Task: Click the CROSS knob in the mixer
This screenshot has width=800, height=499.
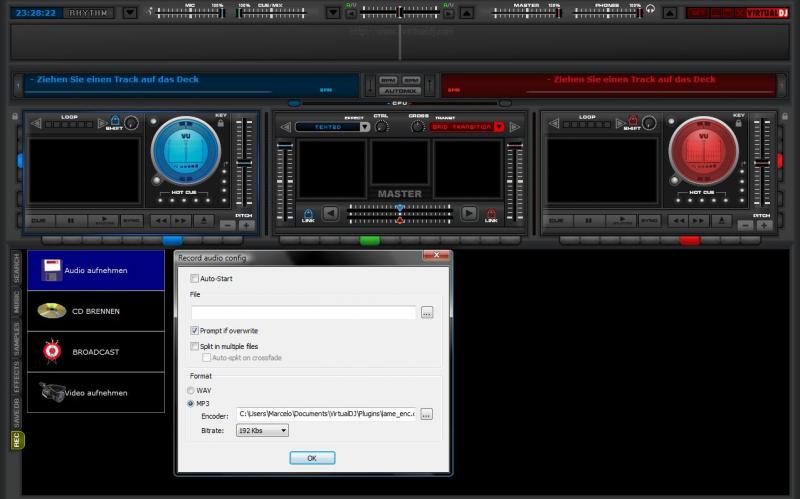Action: 418,127
